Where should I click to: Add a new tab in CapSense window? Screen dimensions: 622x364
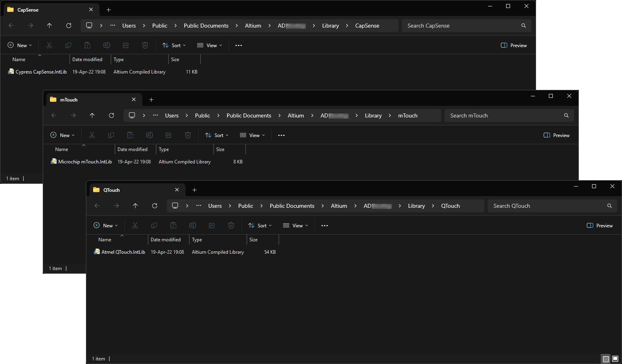pyautogui.click(x=109, y=10)
